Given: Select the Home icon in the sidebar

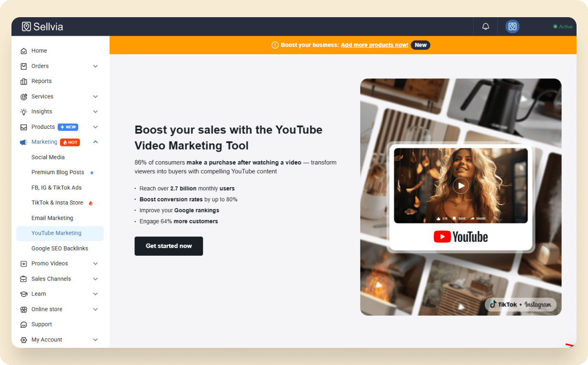Looking at the screenshot, I should coord(23,50).
